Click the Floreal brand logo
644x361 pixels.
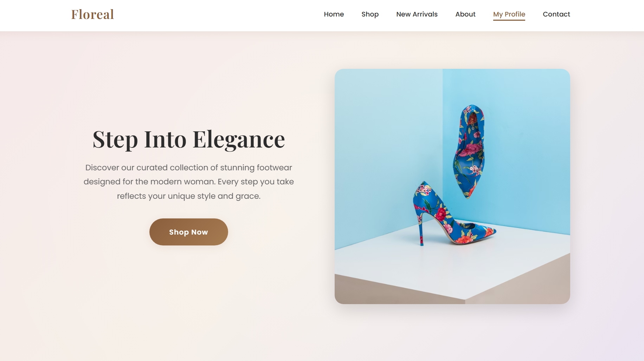(92, 14)
